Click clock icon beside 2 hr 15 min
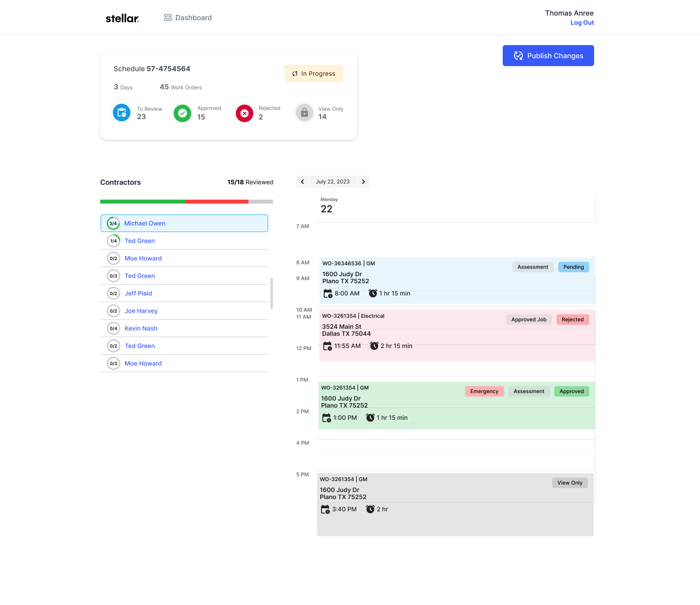The image size is (700, 605). (374, 346)
